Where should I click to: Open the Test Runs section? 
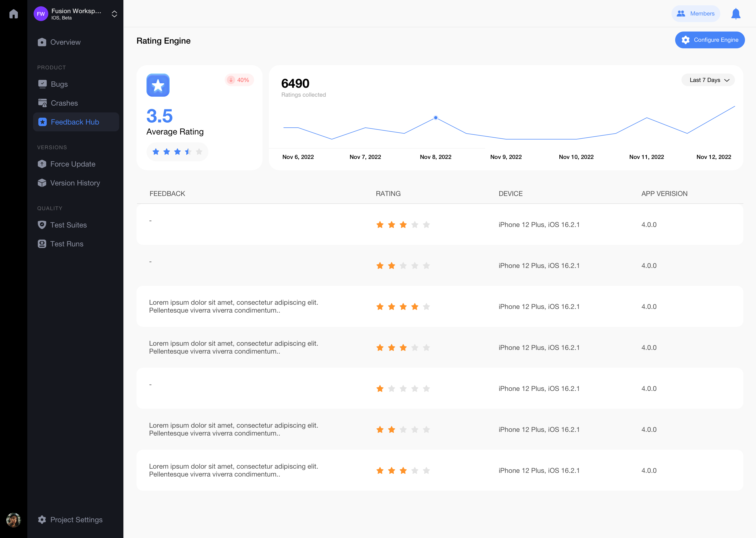point(66,244)
